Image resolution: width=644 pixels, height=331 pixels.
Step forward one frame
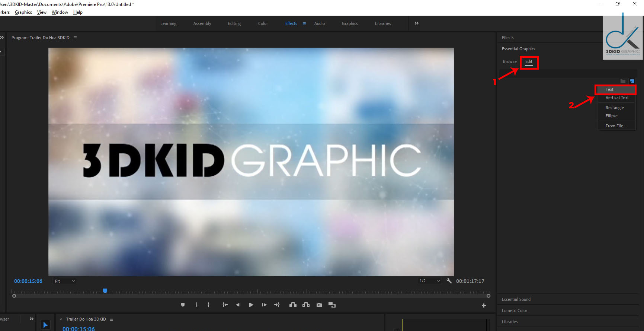coord(264,305)
